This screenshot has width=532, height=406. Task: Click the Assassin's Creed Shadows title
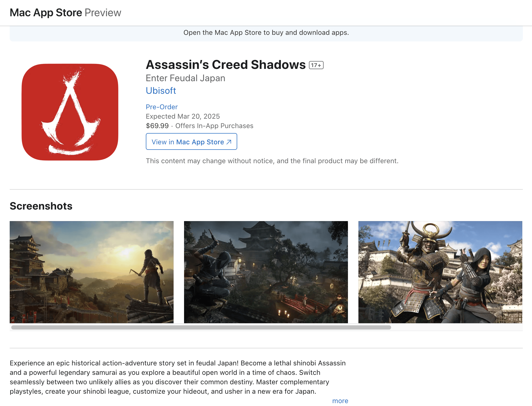[x=226, y=65]
